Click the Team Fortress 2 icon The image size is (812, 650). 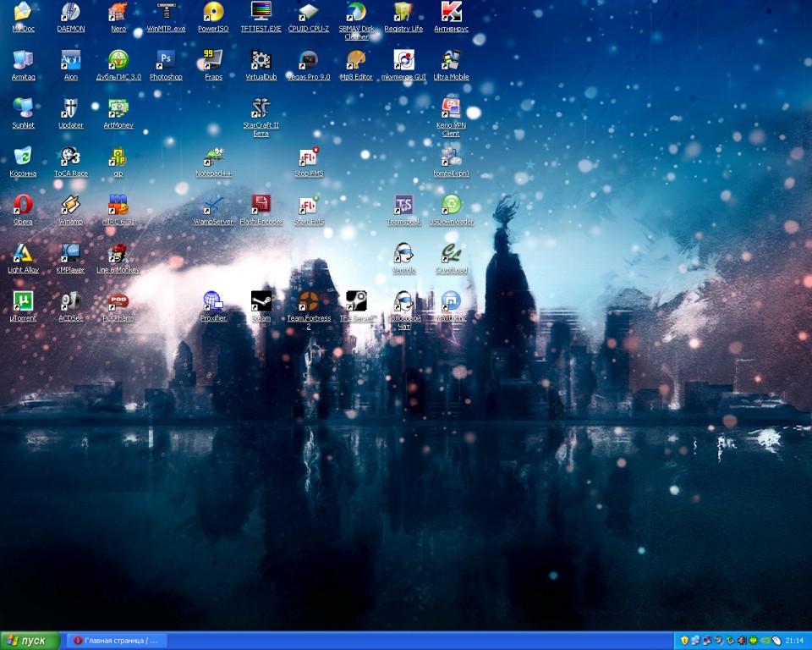[309, 301]
